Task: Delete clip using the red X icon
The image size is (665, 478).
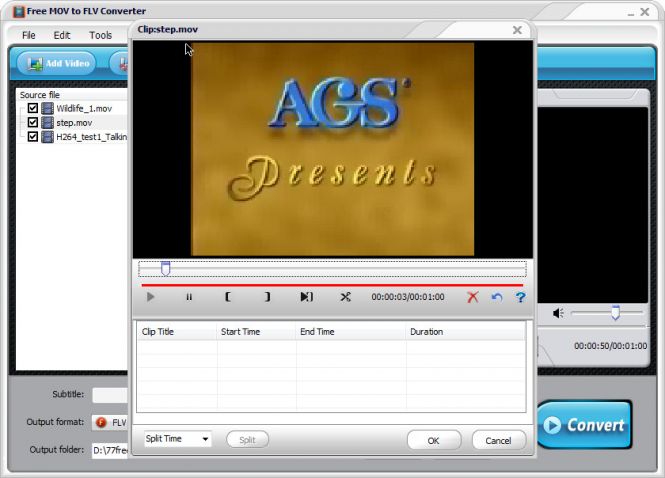Action: pyautogui.click(x=474, y=297)
